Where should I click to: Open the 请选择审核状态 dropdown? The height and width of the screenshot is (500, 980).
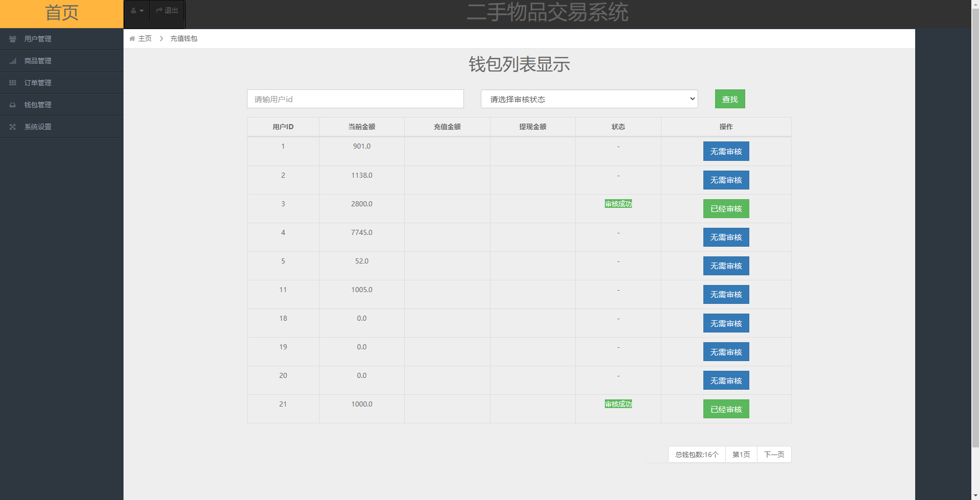click(589, 99)
